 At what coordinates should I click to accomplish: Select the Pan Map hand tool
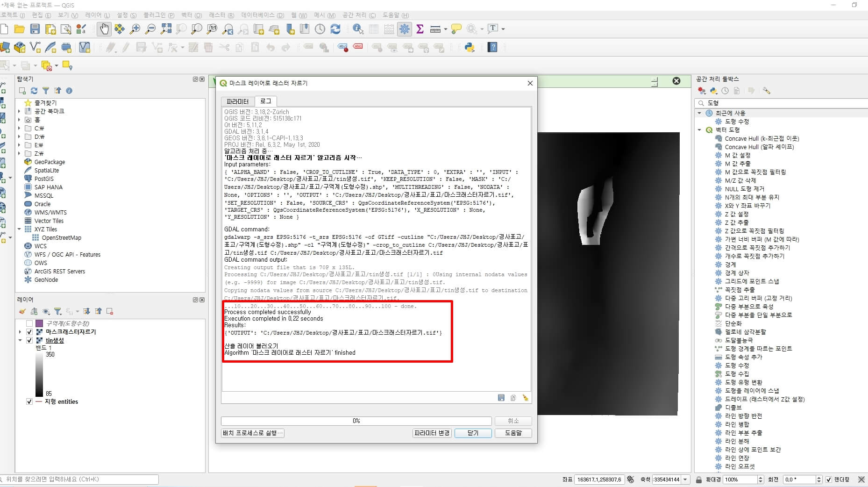(104, 29)
